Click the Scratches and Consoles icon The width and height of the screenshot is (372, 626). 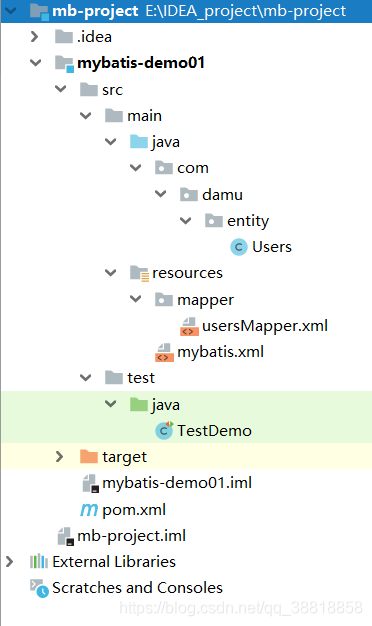coord(39,588)
